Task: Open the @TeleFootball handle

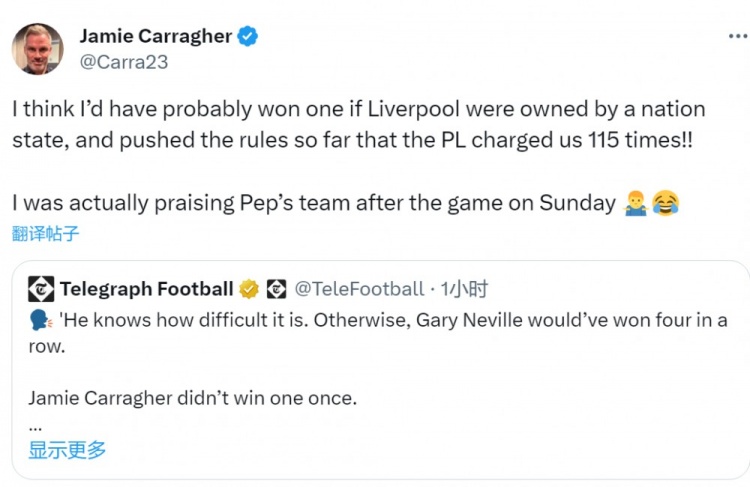Action: coord(358,289)
